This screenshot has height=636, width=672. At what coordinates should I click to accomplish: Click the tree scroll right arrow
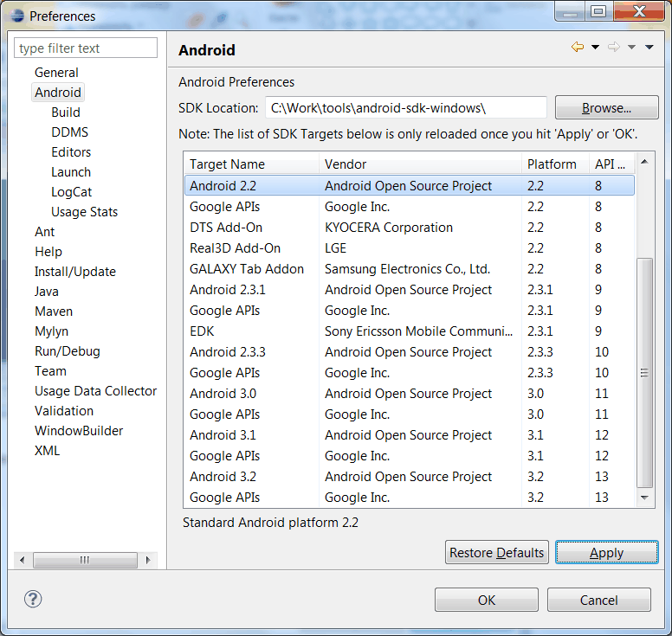coord(148,560)
